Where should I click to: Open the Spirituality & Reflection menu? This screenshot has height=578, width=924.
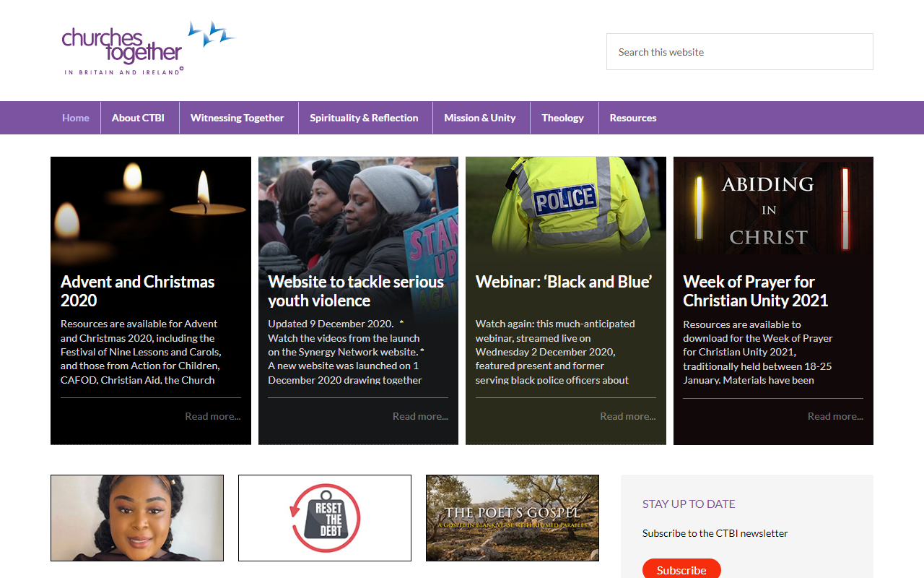(x=364, y=118)
